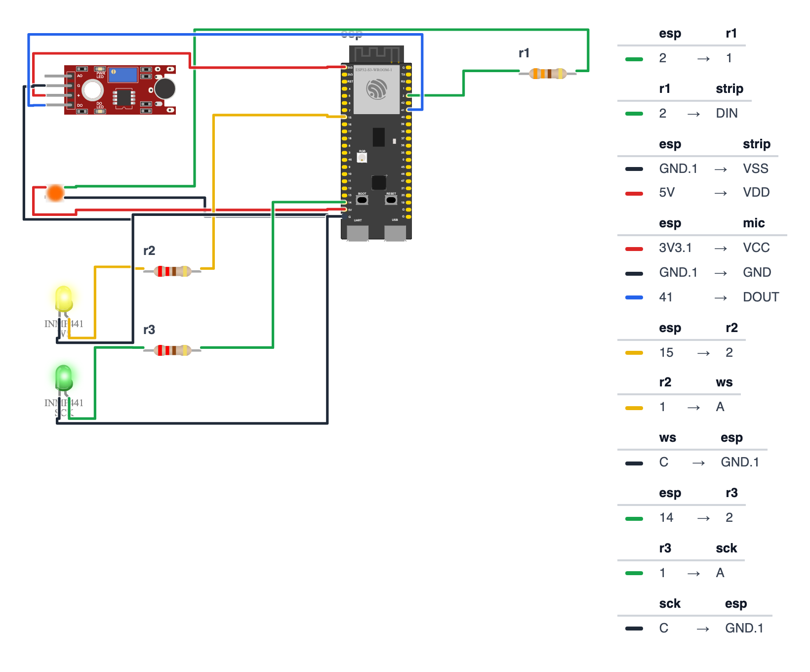This screenshot has width=810, height=672.
Task: Click the 'VCC' cell in the legend
Action: pyautogui.click(x=756, y=248)
